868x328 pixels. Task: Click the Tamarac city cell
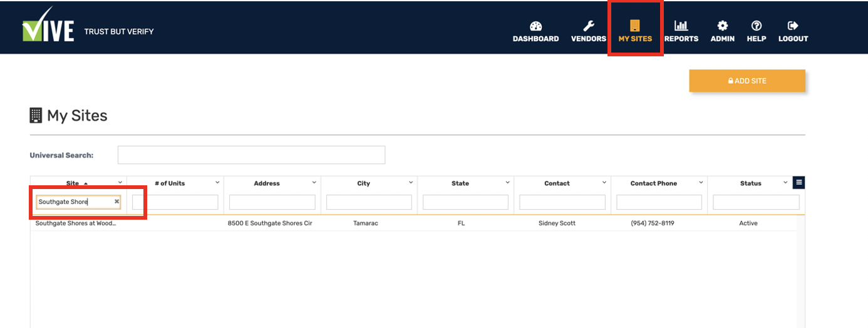366,223
